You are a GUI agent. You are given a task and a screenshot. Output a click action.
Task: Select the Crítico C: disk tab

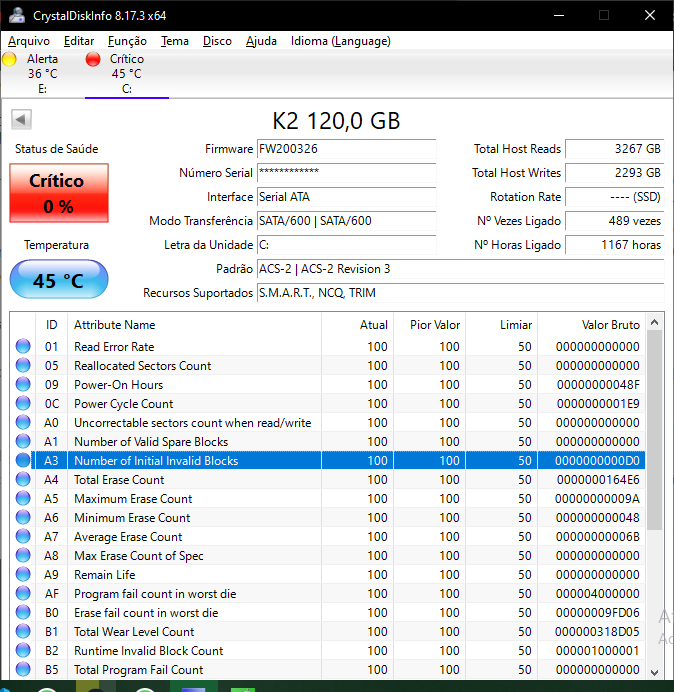tap(127, 74)
